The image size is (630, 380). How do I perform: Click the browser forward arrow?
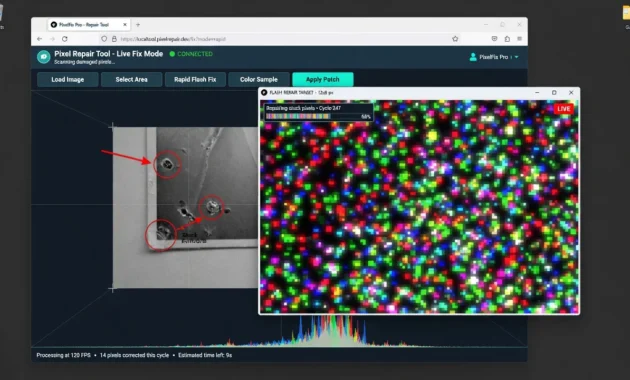[x=52, y=39]
